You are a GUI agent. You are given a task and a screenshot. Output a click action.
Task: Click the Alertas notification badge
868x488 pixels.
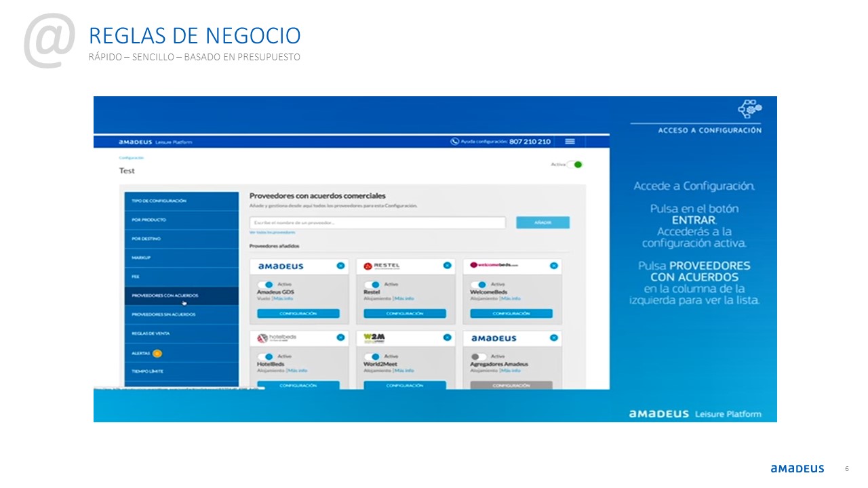point(157,353)
